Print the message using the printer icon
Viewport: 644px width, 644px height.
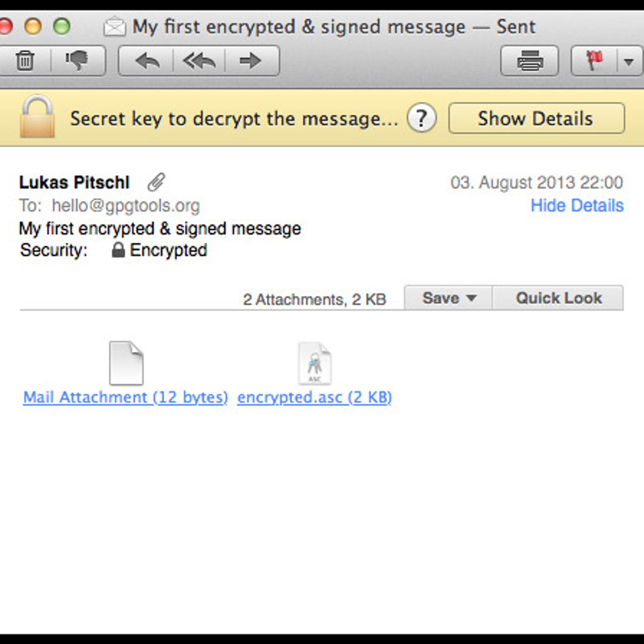point(529,61)
